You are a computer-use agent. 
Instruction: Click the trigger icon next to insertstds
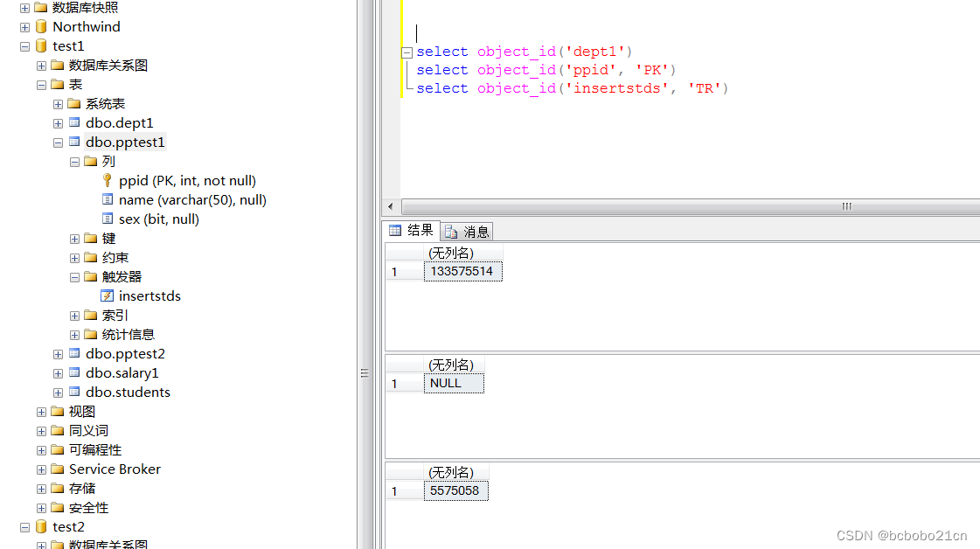pos(108,295)
